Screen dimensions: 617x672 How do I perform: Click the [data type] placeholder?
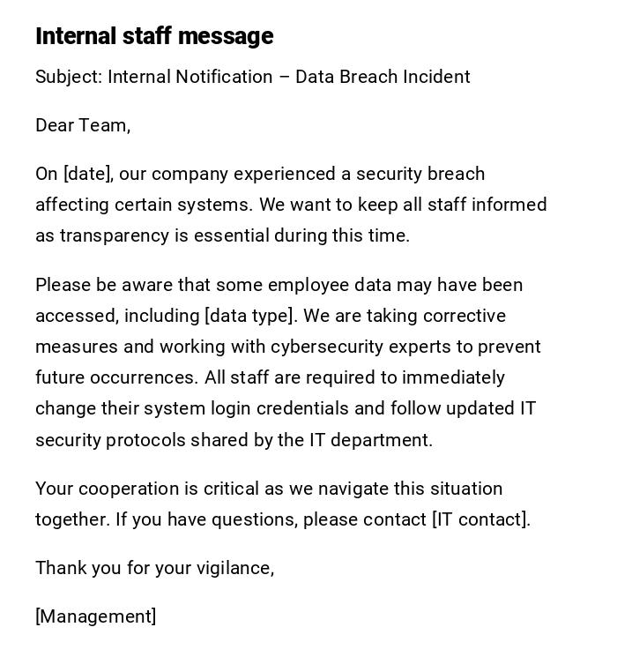249,316
